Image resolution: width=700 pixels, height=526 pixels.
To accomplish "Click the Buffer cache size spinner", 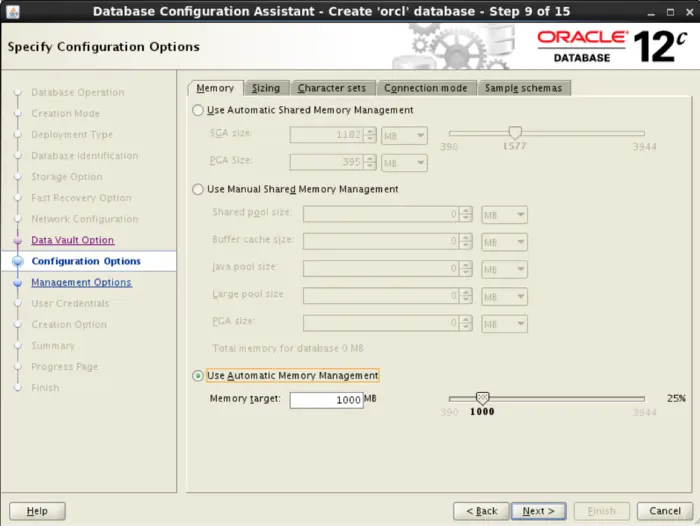I will click(466, 242).
